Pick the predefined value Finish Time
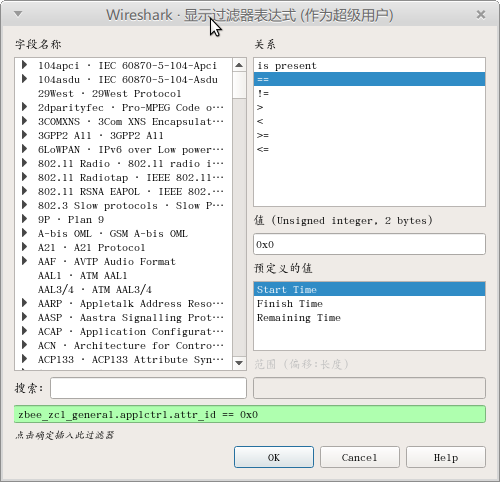This screenshot has height=482, width=500. pos(369,303)
